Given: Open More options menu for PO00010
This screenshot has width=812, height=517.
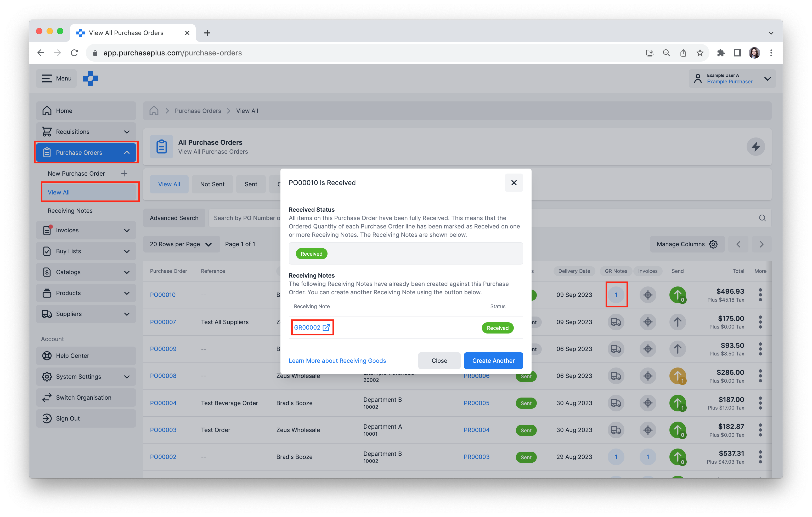Looking at the screenshot, I should (x=760, y=295).
